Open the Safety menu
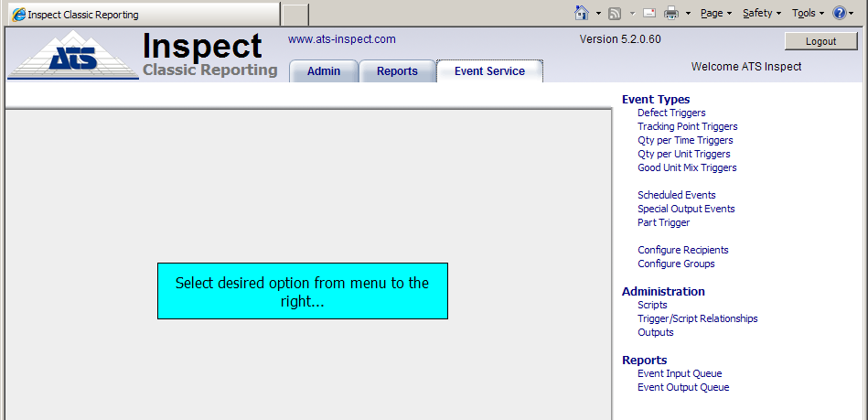868x420 pixels. point(762,14)
